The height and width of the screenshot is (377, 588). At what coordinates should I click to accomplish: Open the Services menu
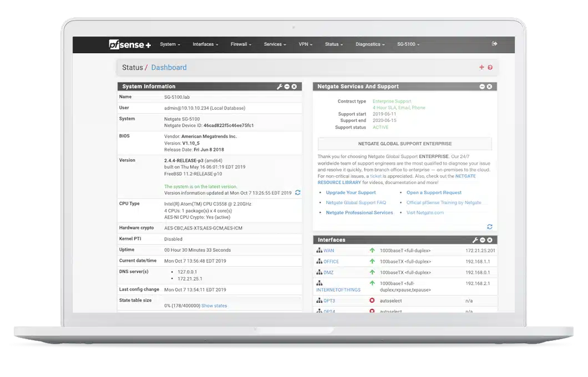[x=275, y=44]
